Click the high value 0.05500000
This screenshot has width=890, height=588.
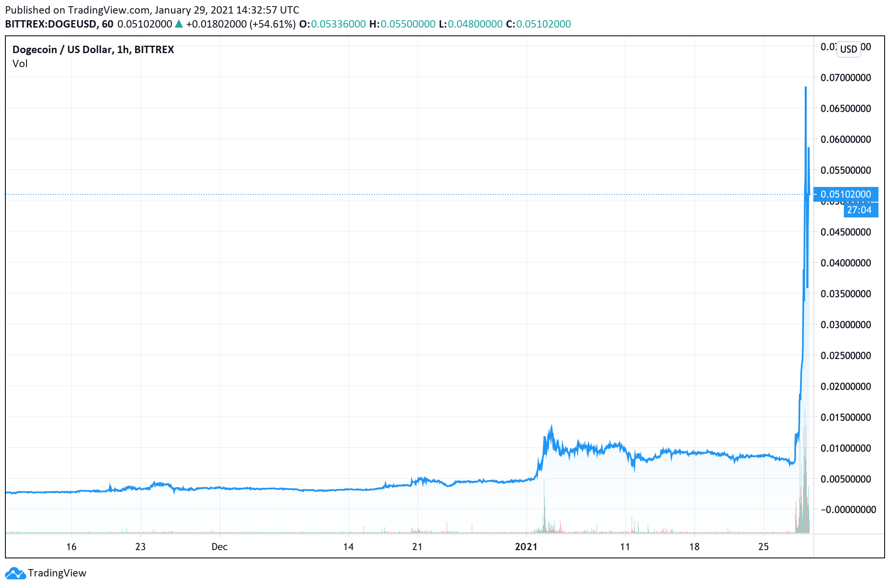(x=408, y=24)
